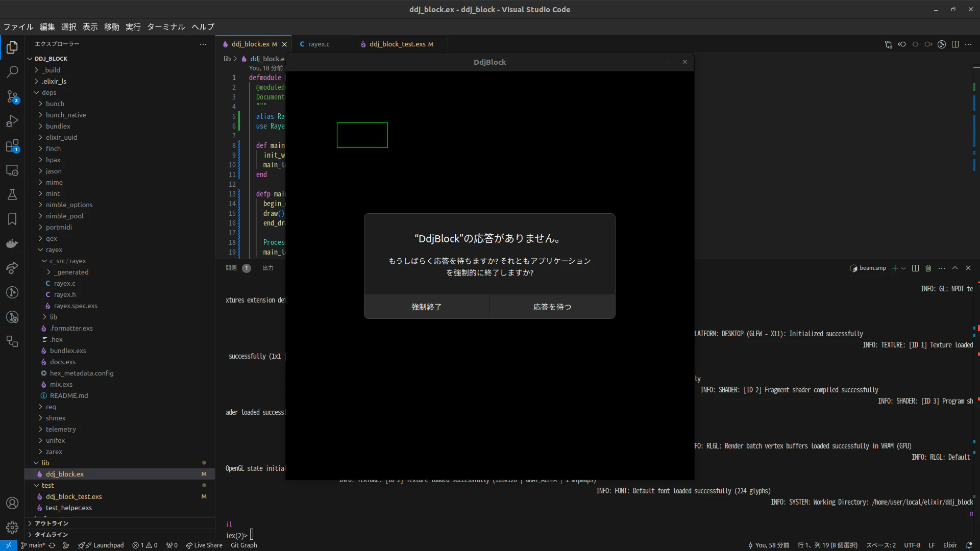Expand the アウトライン section
The image size is (980, 551).
pyautogui.click(x=51, y=523)
